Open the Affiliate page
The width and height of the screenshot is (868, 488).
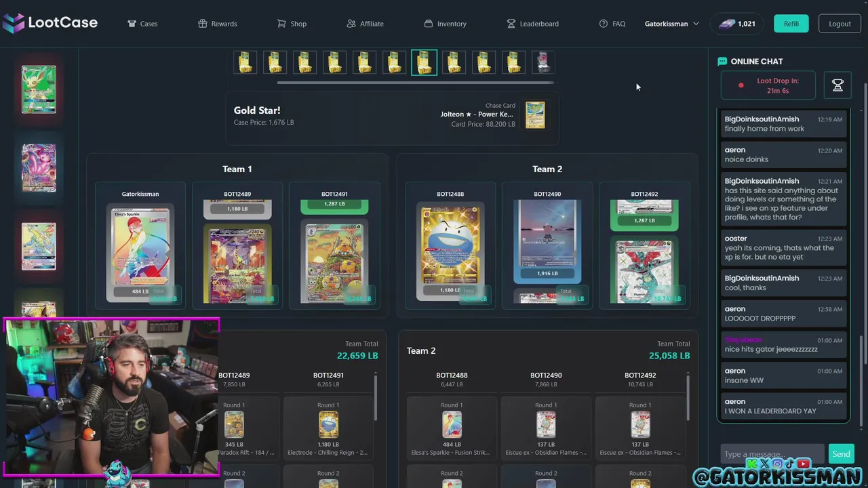point(365,24)
